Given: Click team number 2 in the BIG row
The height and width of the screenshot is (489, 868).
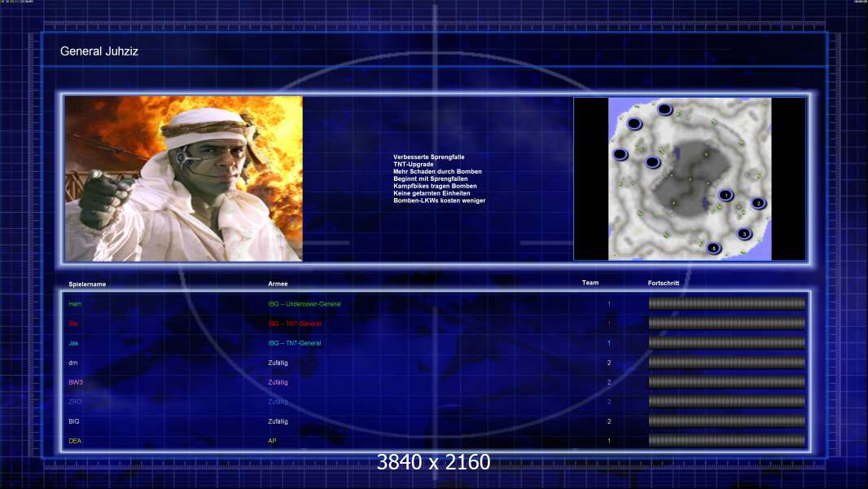Looking at the screenshot, I should (x=609, y=421).
